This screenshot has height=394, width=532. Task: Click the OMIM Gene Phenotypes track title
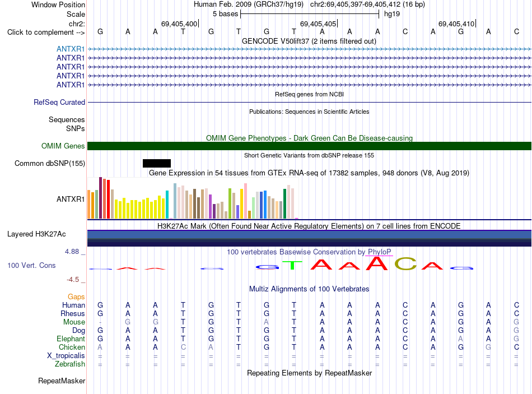[309, 138]
